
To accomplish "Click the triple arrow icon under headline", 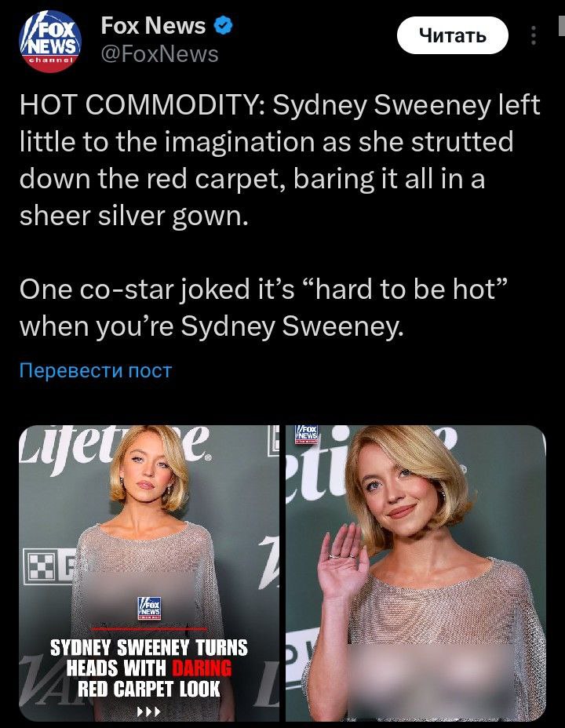I will 149,712.
